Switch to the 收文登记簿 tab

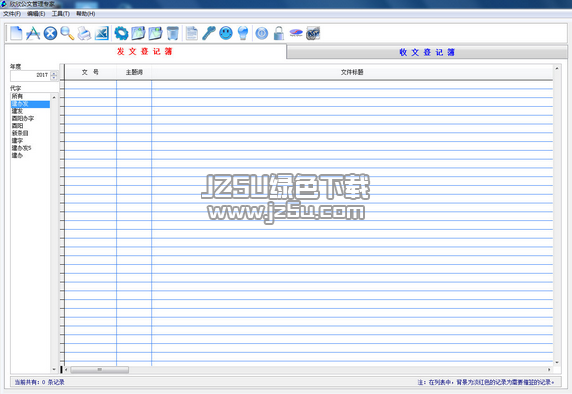[427, 52]
